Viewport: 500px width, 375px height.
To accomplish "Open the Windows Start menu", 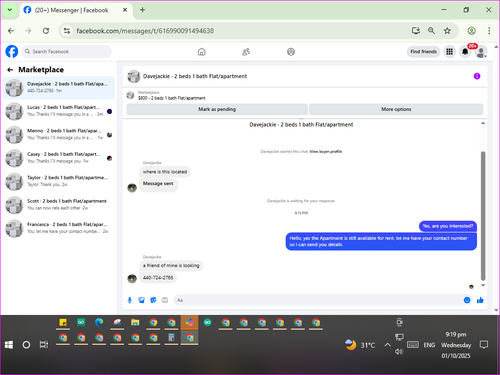I will [9, 345].
